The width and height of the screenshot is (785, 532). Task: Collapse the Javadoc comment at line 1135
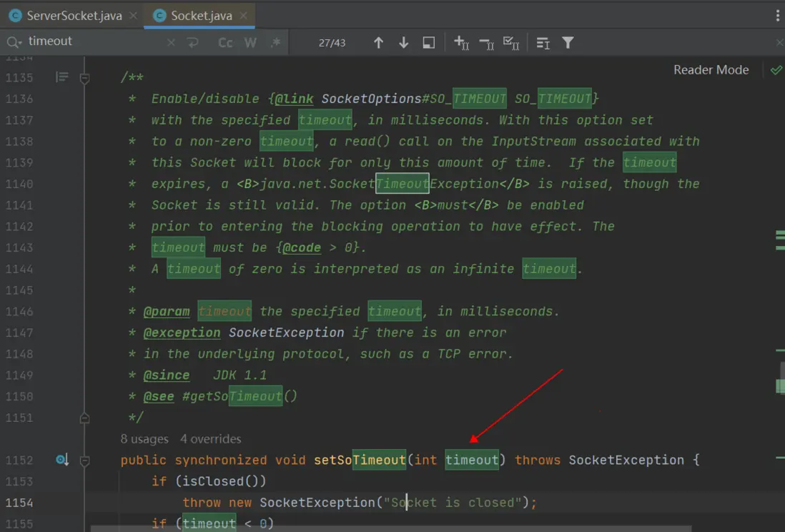pyautogui.click(x=85, y=77)
